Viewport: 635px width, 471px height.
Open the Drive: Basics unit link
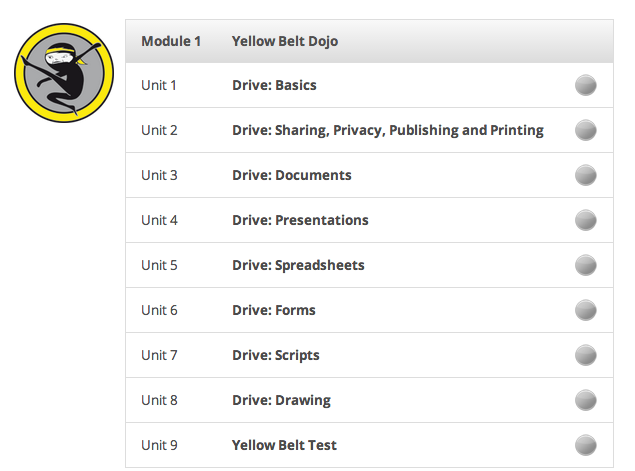(x=274, y=86)
